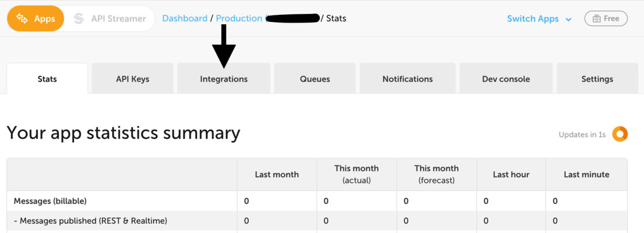Viewport: 644px width, 233px height.
Task: Click 'Messages published (REST & Realtime)' row label
Action: (90, 221)
